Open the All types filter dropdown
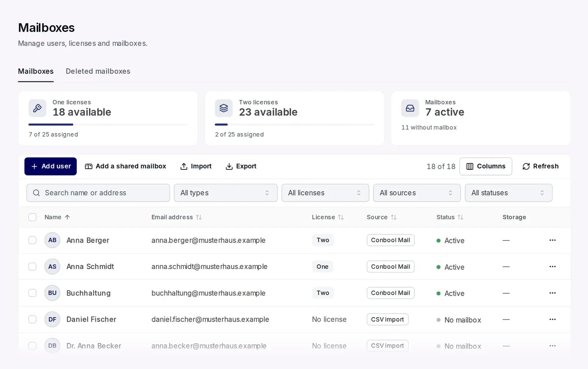Image resolution: width=588 pixels, height=369 pixels. point(226,193)
